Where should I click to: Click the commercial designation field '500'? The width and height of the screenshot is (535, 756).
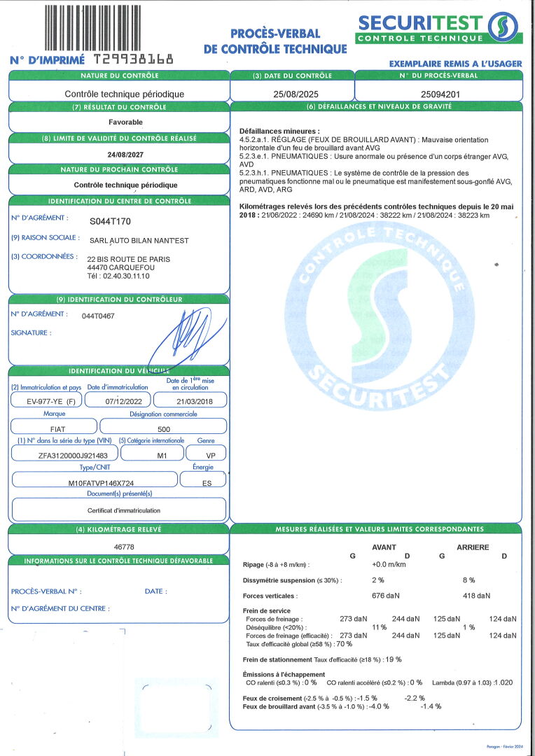pos(164,427)
